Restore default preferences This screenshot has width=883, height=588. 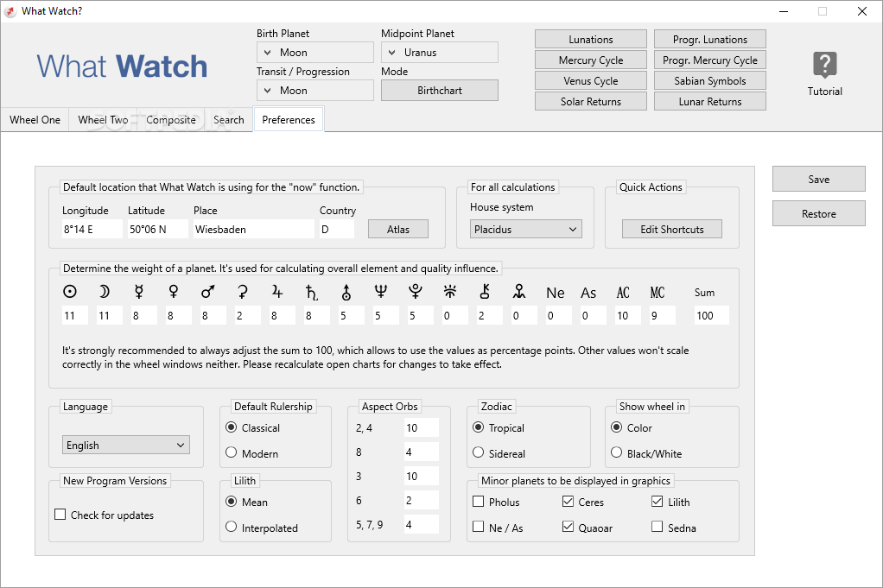(819, 214)
